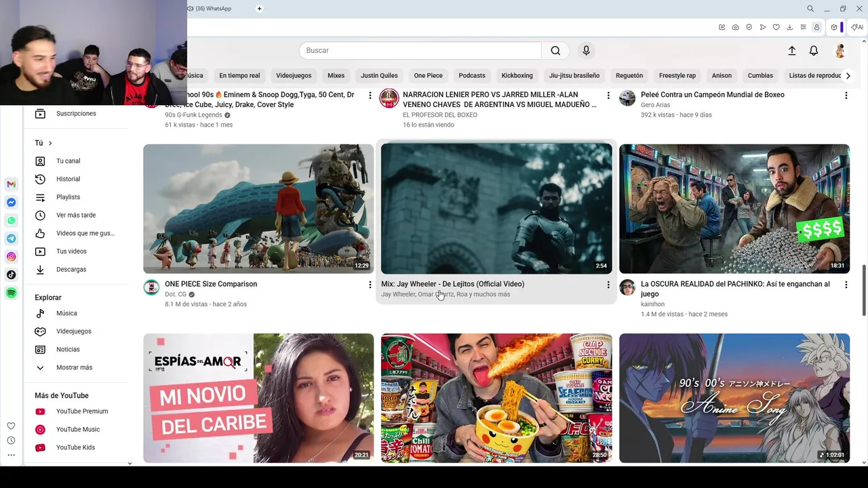Screen dimensions: 868x488
Task: Click the browser send-flow arrow icon
Action: (x=762, y=27)
